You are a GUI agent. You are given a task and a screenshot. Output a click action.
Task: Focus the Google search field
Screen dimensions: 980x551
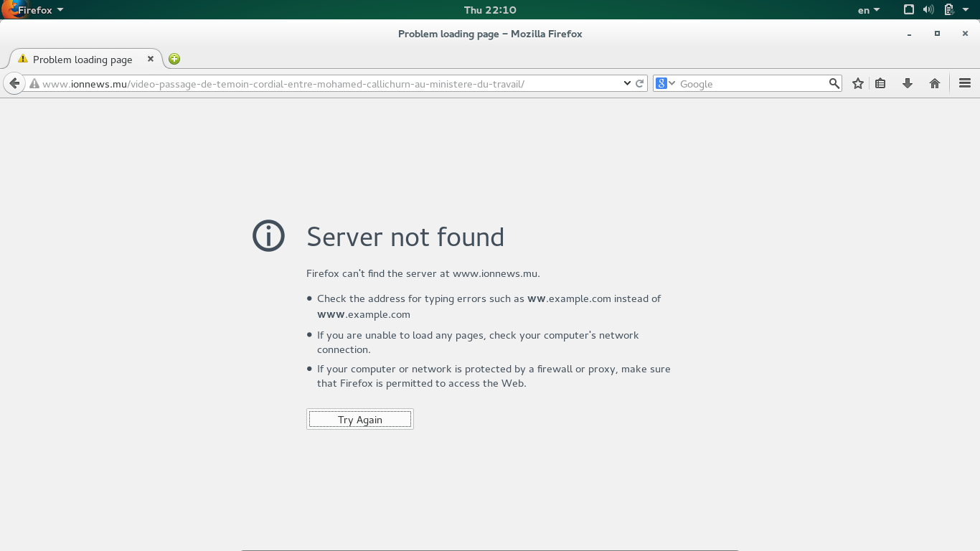[x=753, y=84]
